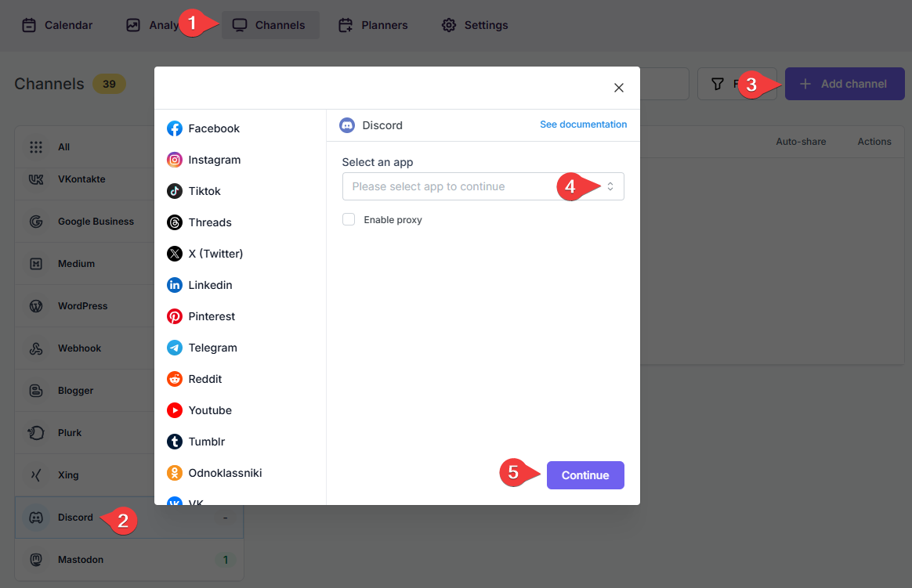Click the Blogger sidebar icon

coord(36,391)
